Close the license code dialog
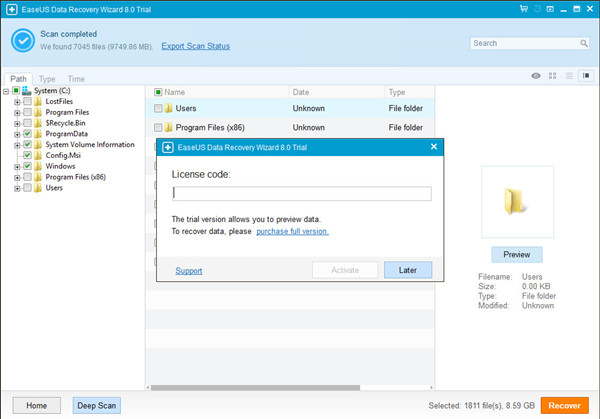 pyautogui.click(x=434, y=147)
